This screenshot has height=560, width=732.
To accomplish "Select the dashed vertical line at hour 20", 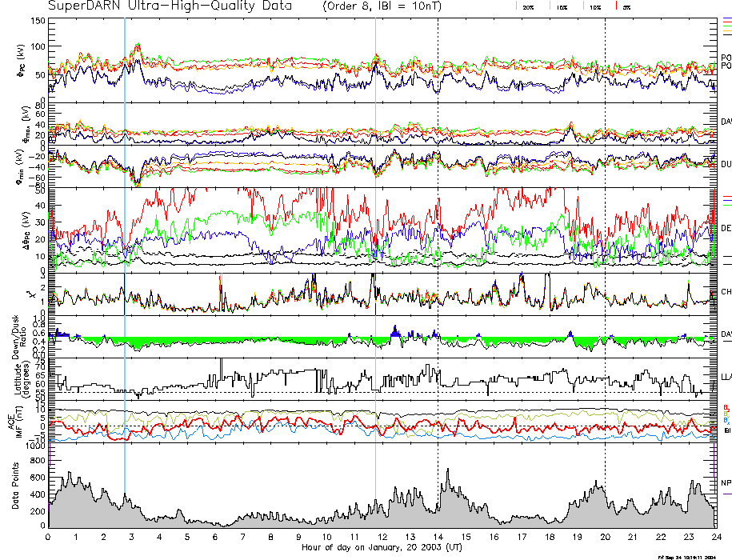I will 606,240.
